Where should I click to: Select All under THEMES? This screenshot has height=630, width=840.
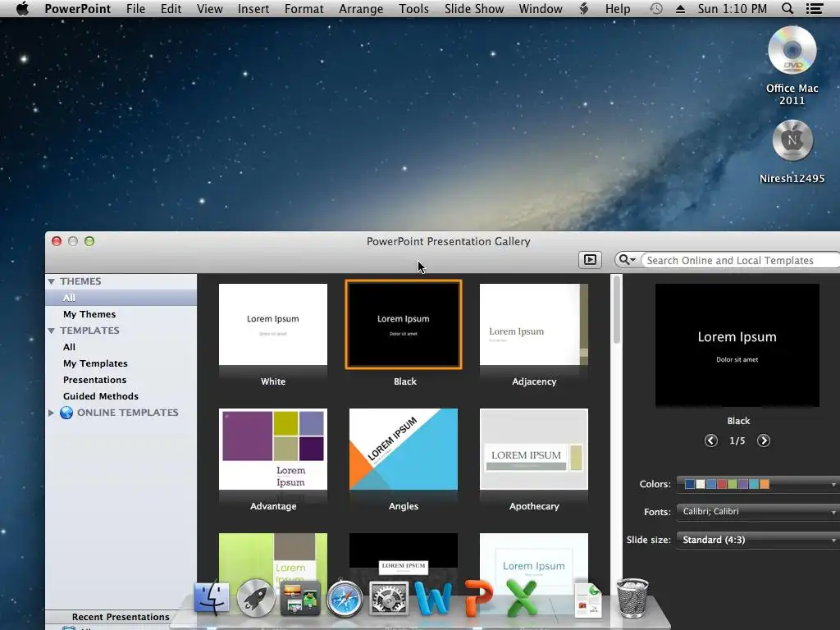(x=121, y=298)
